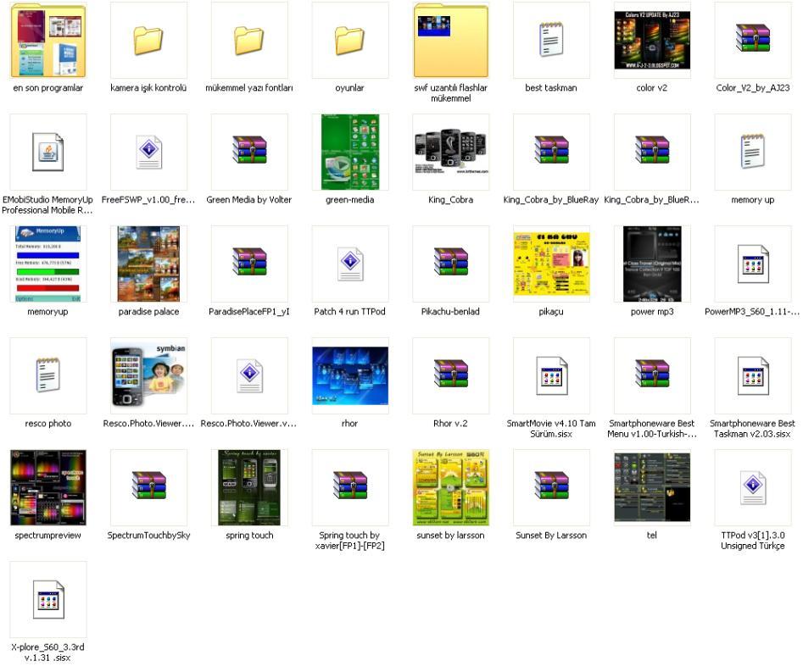
Task: Click the 'green-media' file name label
Action: (350, 200)
